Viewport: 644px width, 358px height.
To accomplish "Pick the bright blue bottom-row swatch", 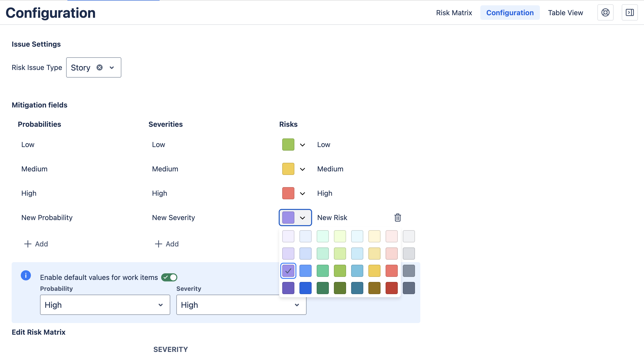I will (x=306, y=288).
